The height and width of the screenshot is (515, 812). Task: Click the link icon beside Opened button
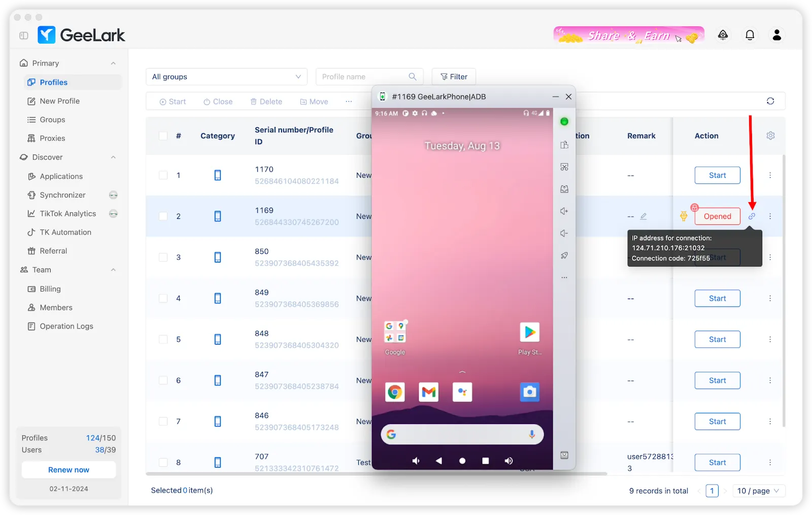point(752,216)
